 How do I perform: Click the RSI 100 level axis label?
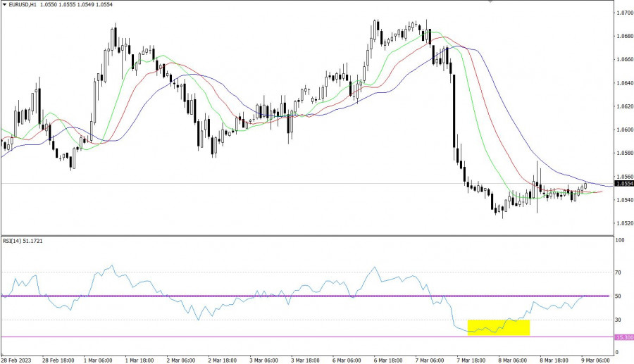coord(621,241)
